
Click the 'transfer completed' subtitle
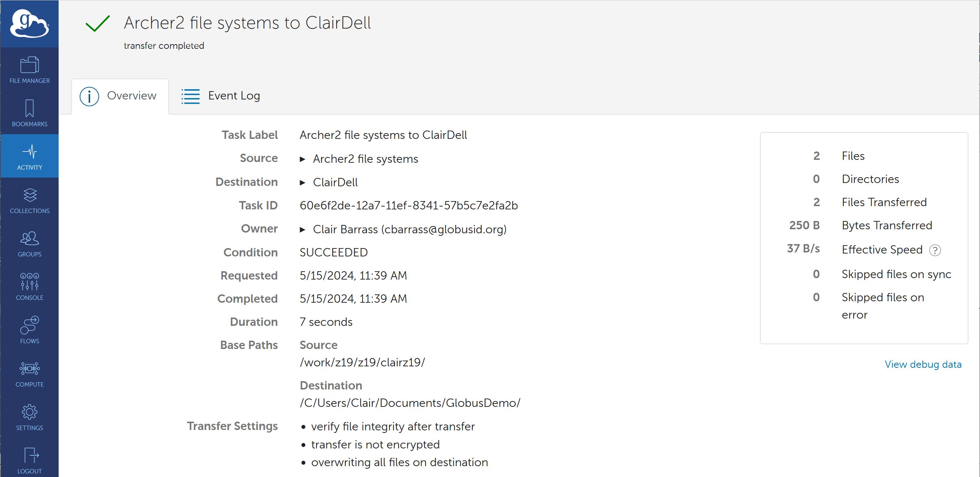(164, 46)
